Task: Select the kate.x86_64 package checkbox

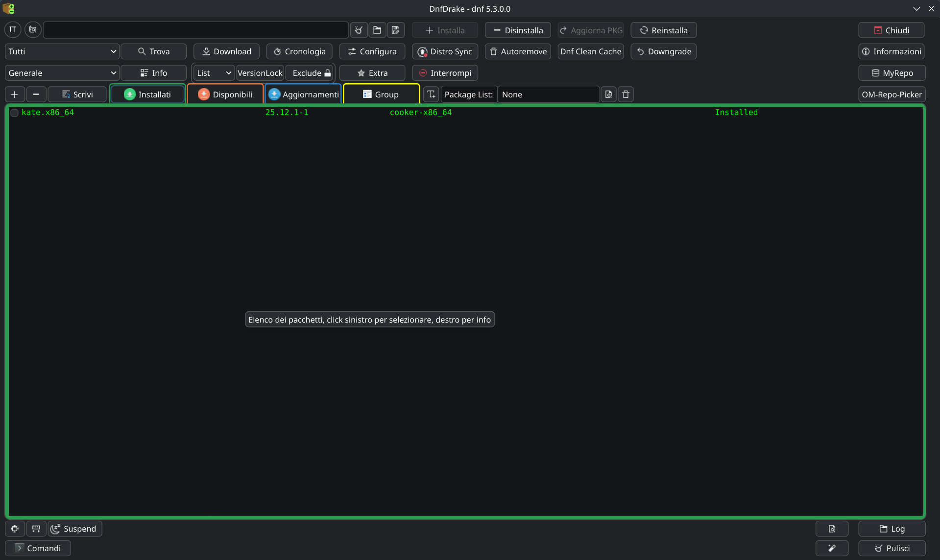Action: pyautogui.click(x=15, y=113)
